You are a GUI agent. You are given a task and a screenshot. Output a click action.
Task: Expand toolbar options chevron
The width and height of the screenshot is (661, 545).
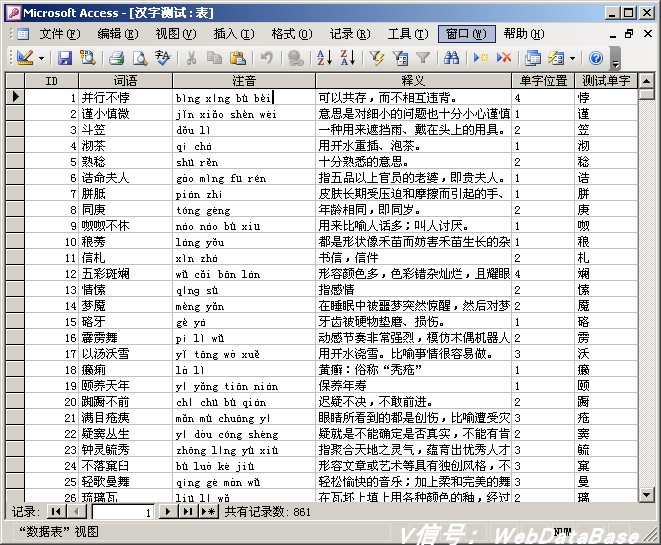(x=615, y=59)
